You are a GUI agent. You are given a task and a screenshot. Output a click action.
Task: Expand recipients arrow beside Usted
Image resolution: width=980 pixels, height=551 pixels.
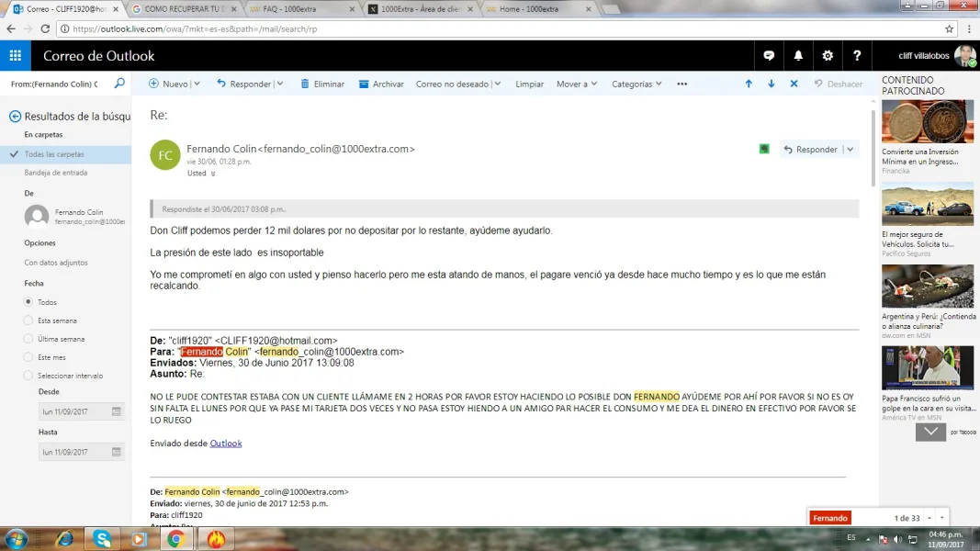pyautogui.click(x=213, y=174)
